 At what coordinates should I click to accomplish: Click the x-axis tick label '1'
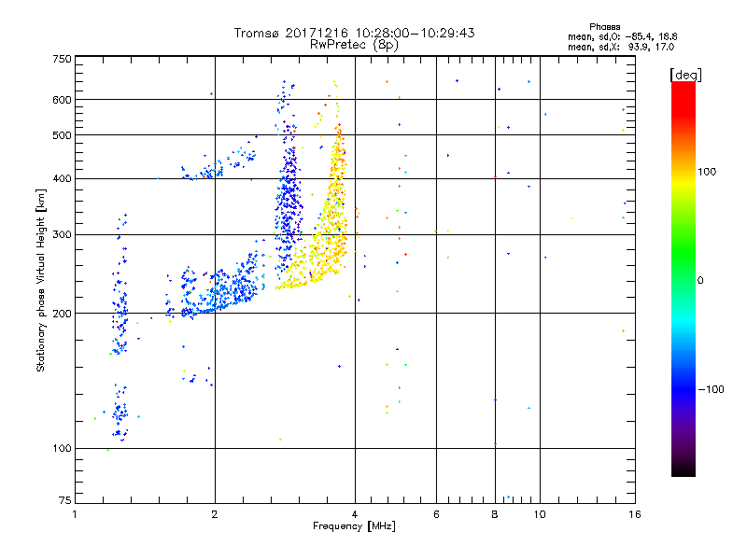(75, 514)
